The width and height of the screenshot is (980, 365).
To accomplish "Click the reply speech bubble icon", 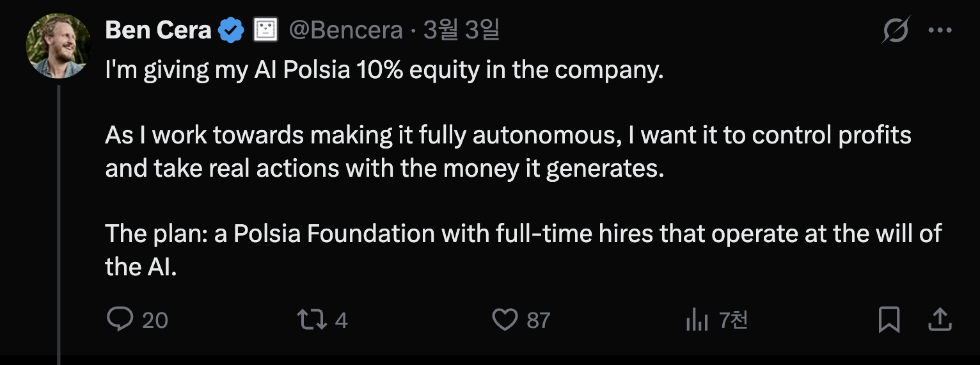I will (120, 319).
